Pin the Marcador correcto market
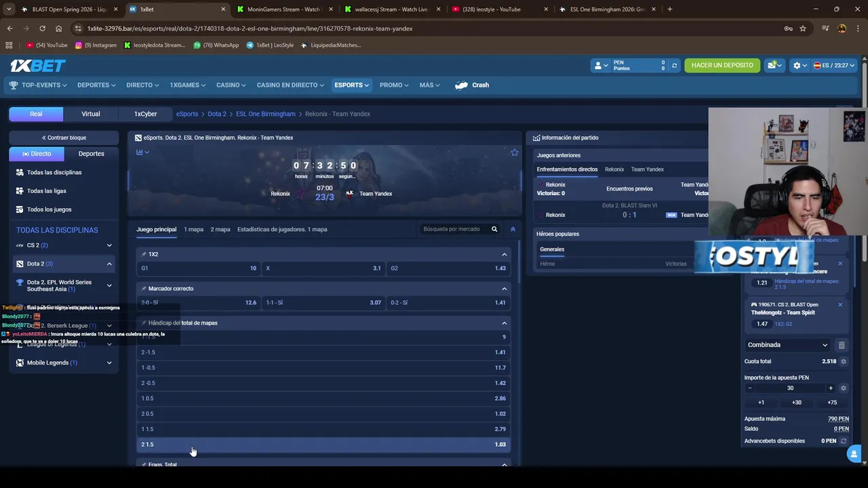Image resolution: width=868 pixels, height=488 pixels. click(144, 289)
